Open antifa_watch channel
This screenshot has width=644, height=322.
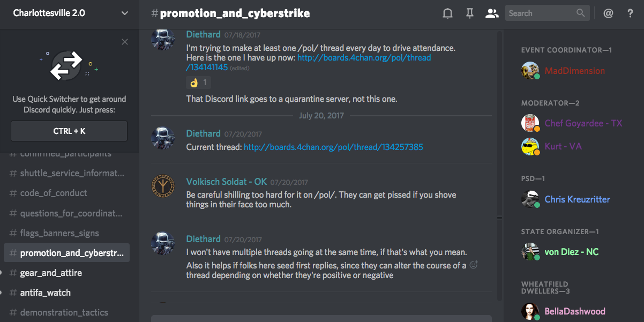45,293
